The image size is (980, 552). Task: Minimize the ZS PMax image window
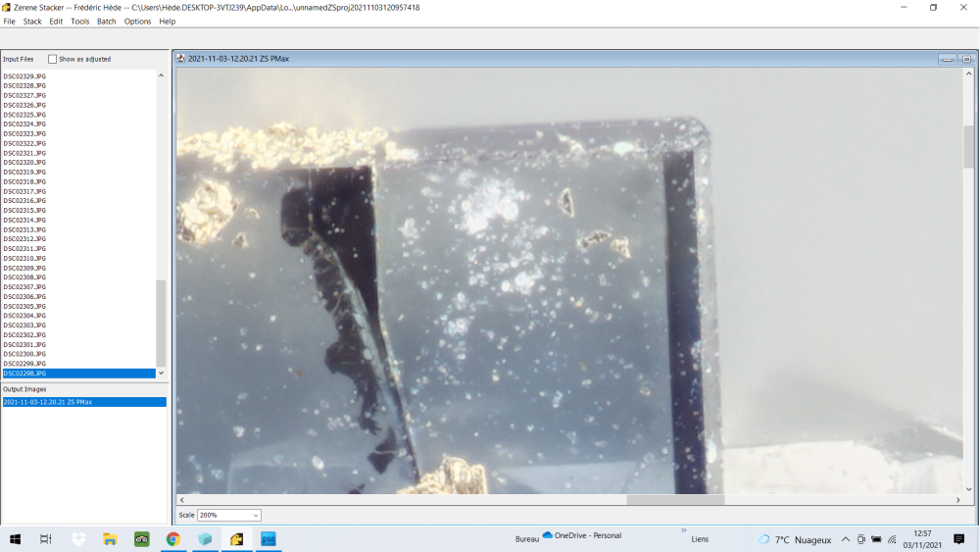(x=948, y=59)
